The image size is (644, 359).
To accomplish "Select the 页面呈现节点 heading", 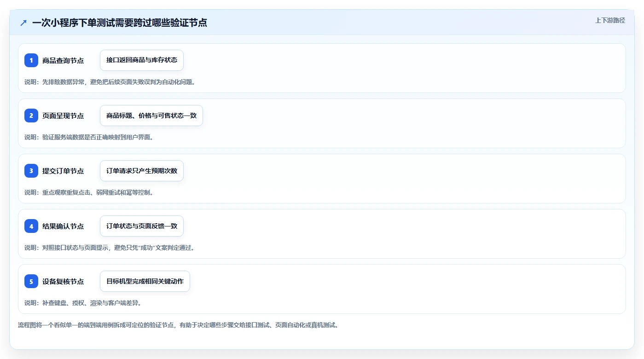I will [63, 116].
